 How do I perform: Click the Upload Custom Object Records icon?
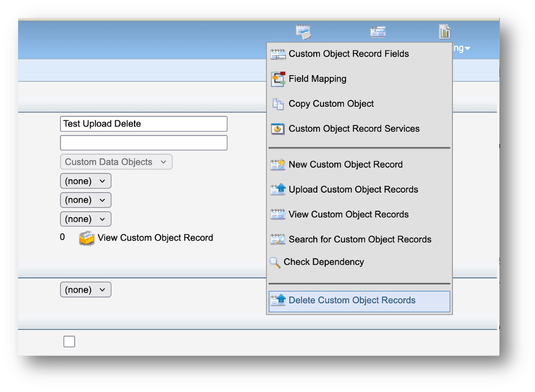click(x=278, y=189)
